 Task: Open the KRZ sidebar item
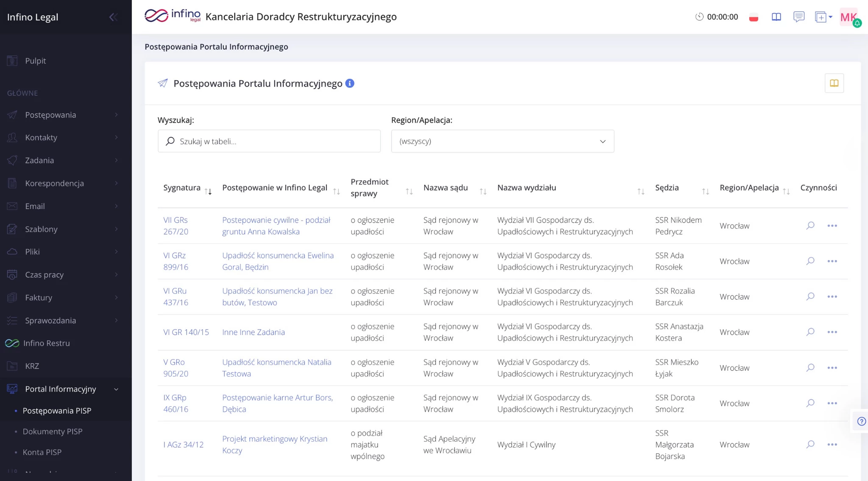32,366
